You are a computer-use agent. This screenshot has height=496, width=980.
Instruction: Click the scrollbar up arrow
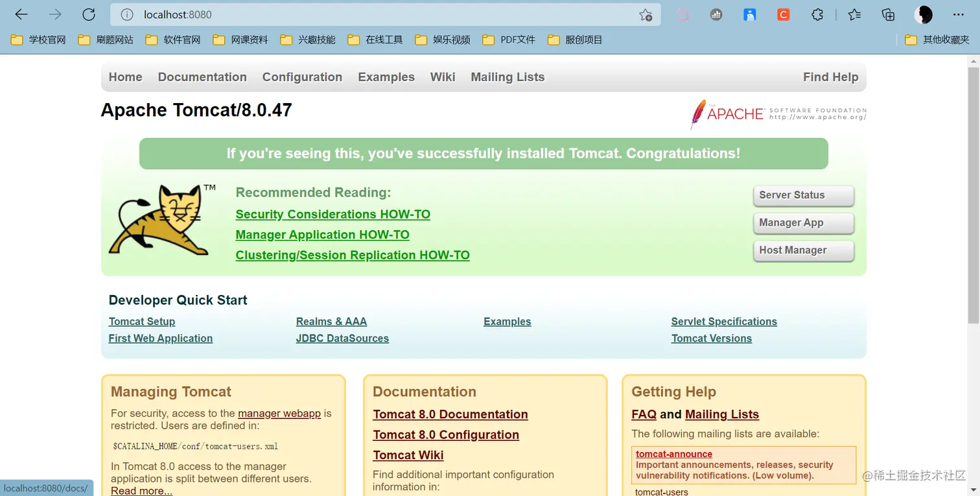pyautogui.click(x=973, y=61)
